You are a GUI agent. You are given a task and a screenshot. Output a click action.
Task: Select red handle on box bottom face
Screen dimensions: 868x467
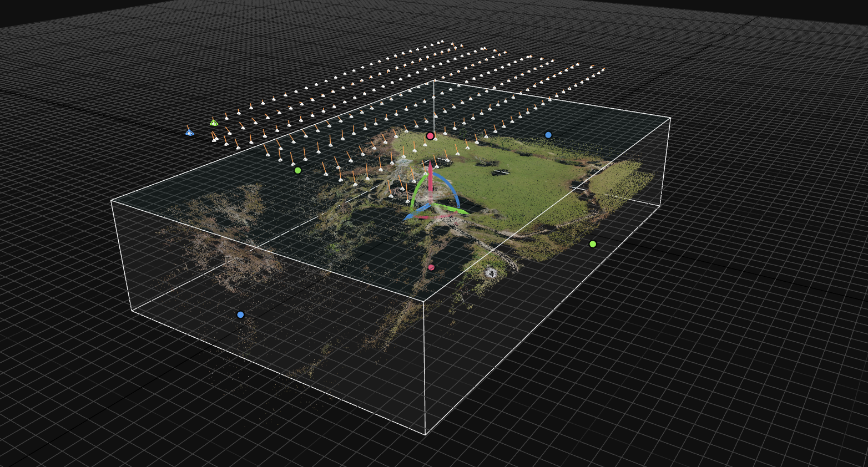(431, 267)
